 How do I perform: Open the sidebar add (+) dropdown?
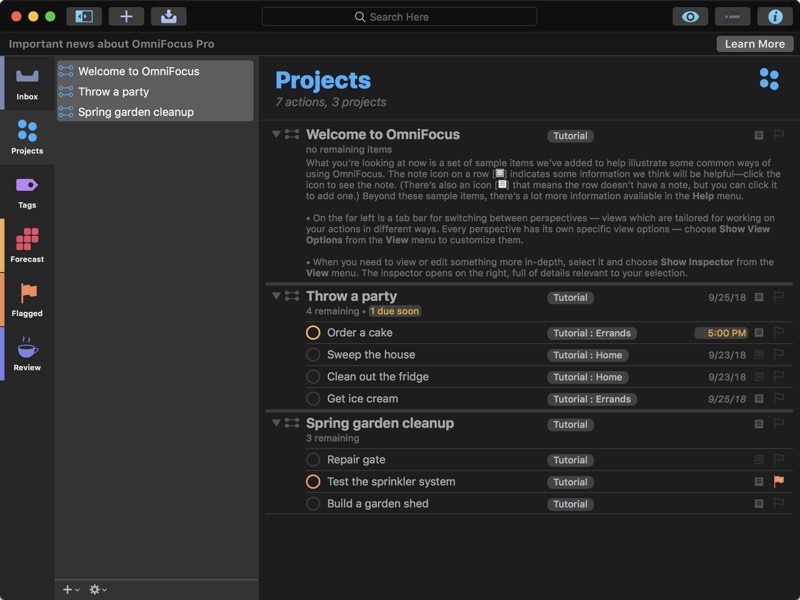(x=70, y=589)
